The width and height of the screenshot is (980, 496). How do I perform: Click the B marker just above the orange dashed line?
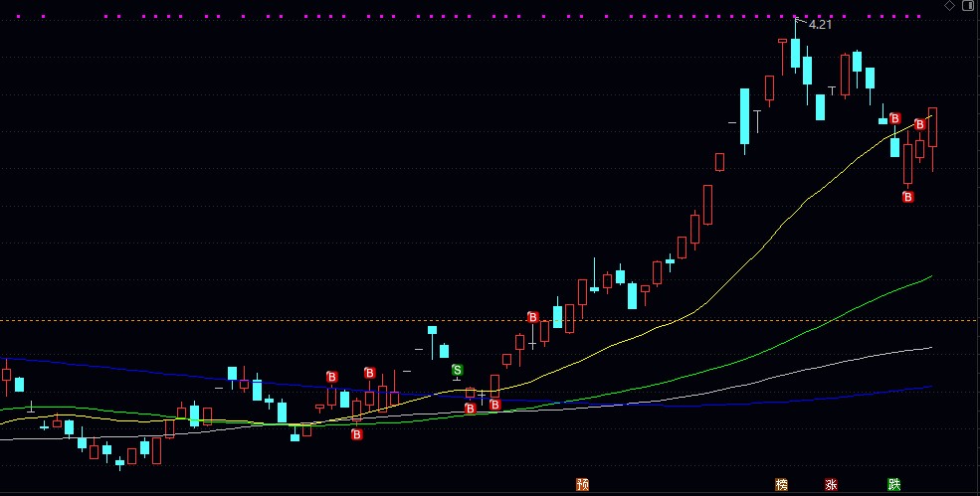532,317
